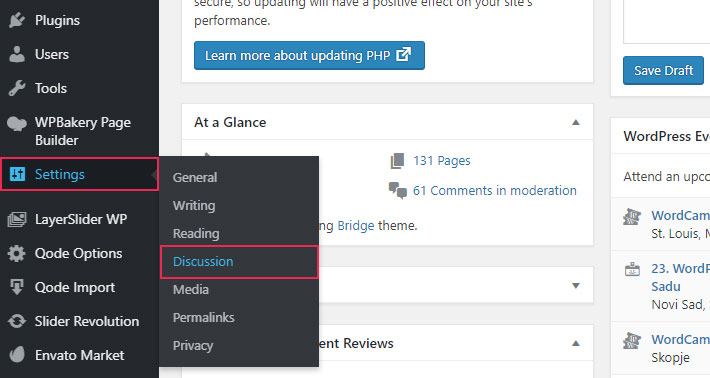Screen dimensions: 710x378
Task: Click the Save Draft button
Action: 663,71
